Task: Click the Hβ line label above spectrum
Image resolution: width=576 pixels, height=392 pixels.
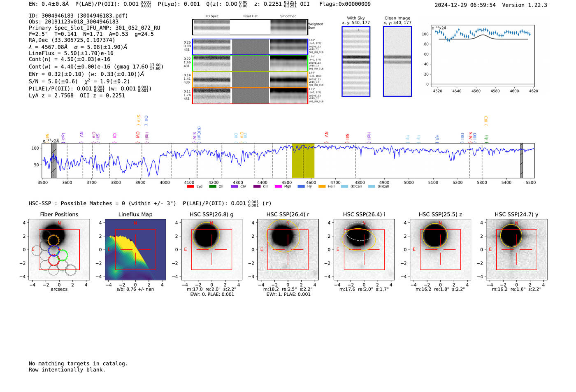Action: coord(437,138)
